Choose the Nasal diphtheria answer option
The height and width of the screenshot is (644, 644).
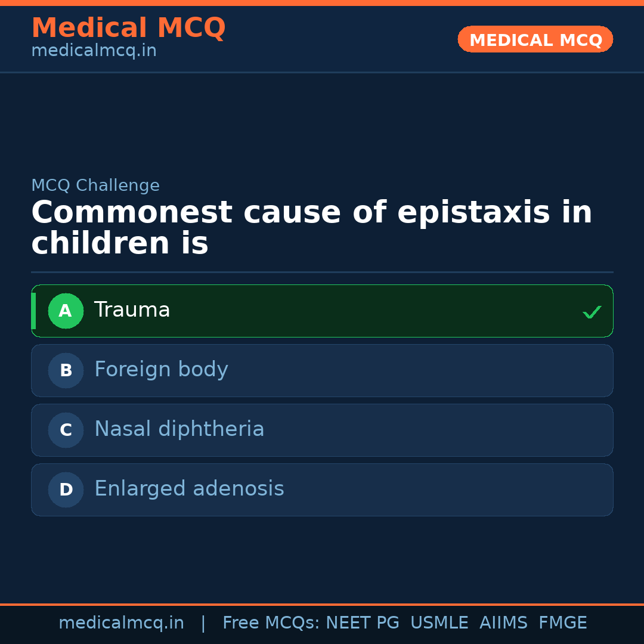click(x=322, y=430)
